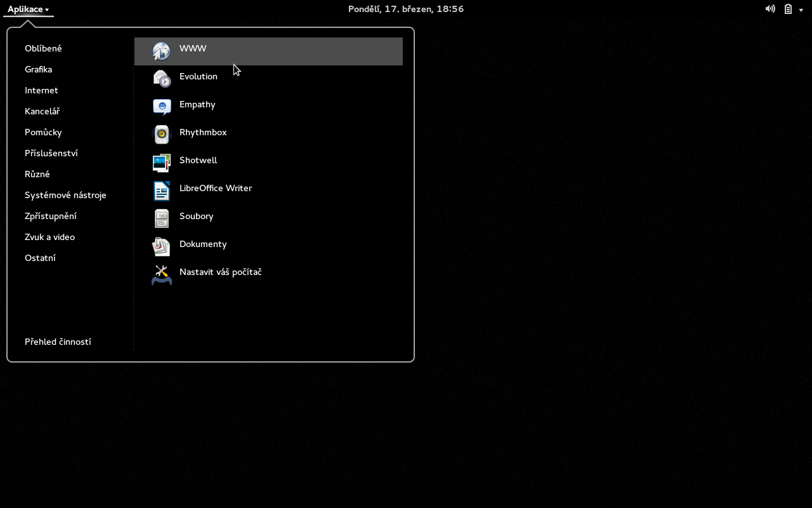Screen dimensions: 812x508
Task: Choose the Zpřístupnění category
Action: click(50, 216)
